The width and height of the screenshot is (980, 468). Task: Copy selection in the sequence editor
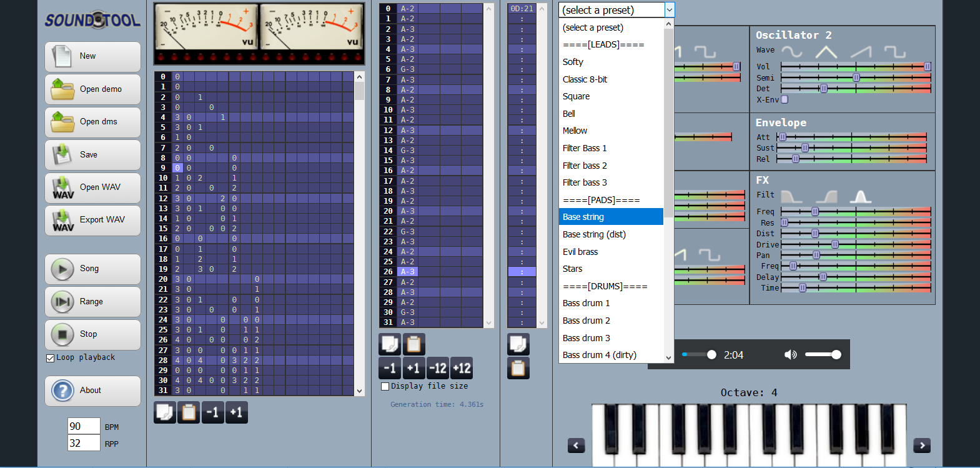click(x=165, y=412)
